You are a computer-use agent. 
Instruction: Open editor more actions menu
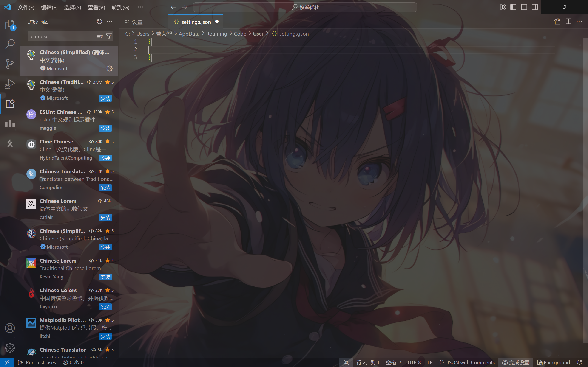point(579,22)
